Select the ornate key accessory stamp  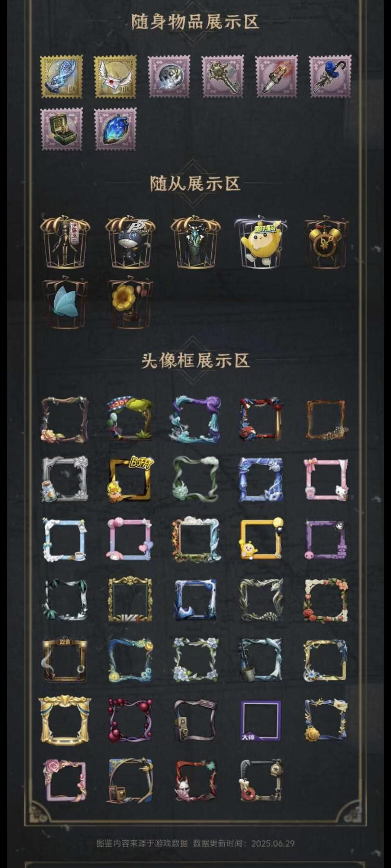pyautogui.click(x=223, y=77)
